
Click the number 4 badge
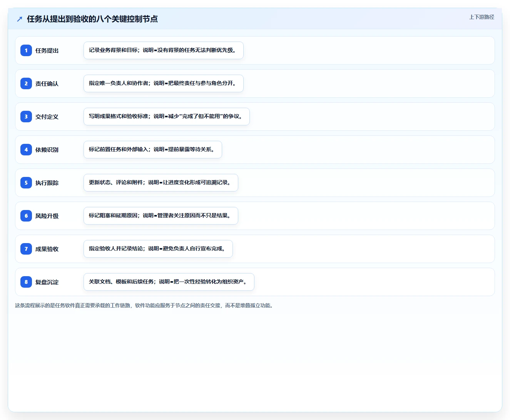coord(26,150)
